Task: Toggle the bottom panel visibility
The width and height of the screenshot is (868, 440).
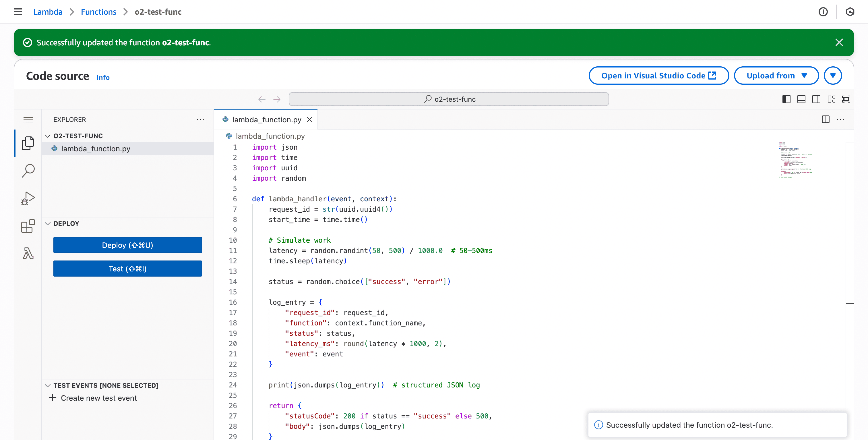Action: (x=801, y=99)
